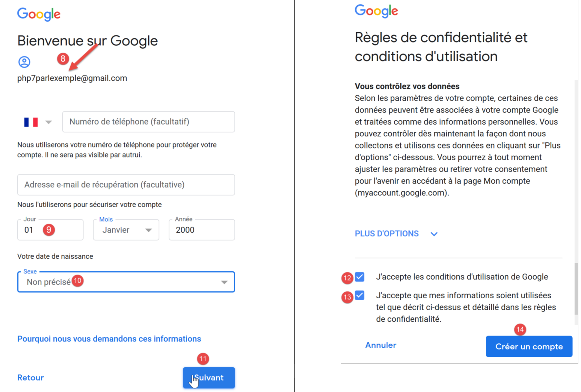This screenshot has height=392, width=581.
Task: Focus the Numéro de téléphone input field
Action: pyautogui.click(x=149, y=122)
